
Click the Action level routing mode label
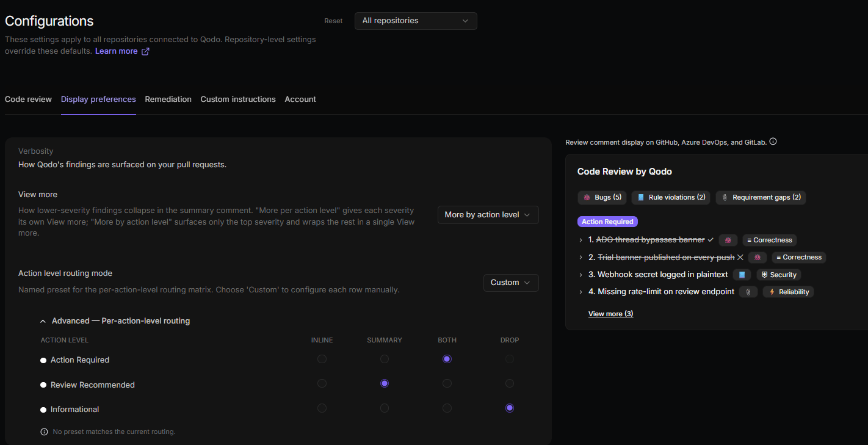[65, 273]
